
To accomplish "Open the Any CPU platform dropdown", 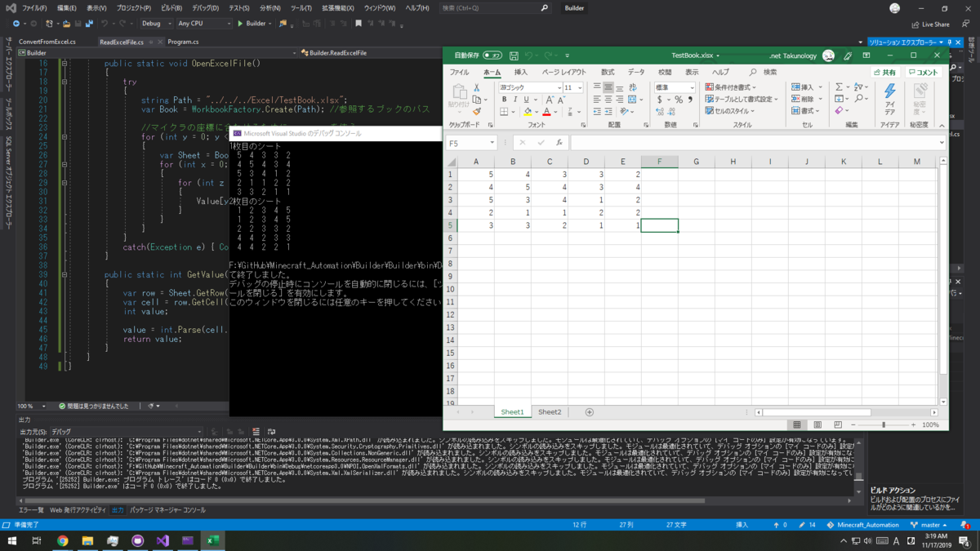I will coord(204,24).
